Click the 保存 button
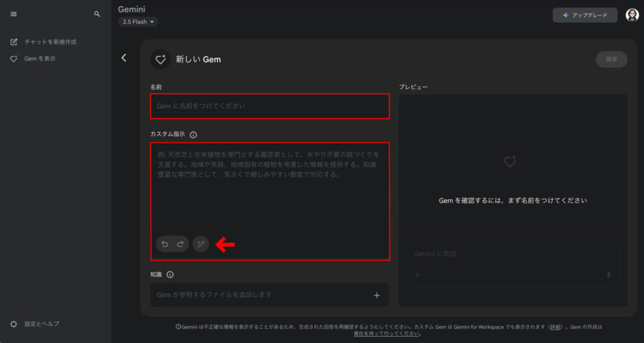Screen dimensions: 644x343 click(611, 59)
